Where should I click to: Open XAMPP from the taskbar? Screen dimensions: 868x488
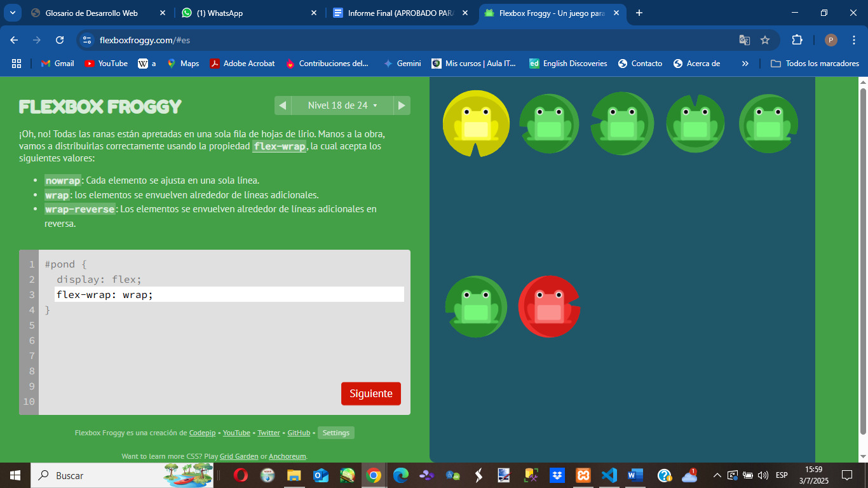pyautogui.click(x=583, y=475)
